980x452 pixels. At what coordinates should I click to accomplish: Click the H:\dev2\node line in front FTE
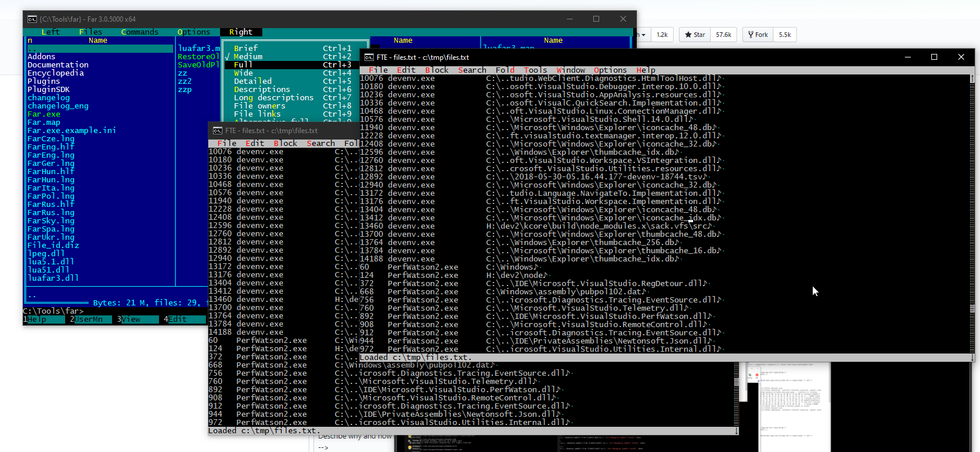tap(517, 275)
